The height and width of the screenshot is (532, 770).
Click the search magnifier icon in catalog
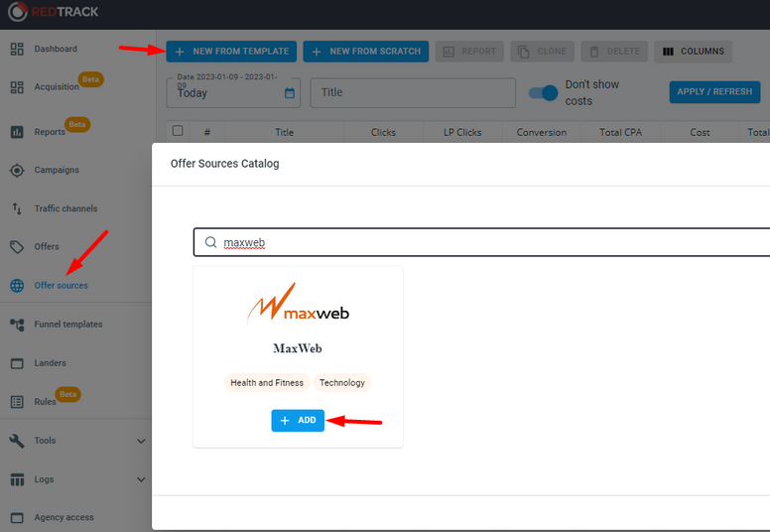tap(210, 242)
